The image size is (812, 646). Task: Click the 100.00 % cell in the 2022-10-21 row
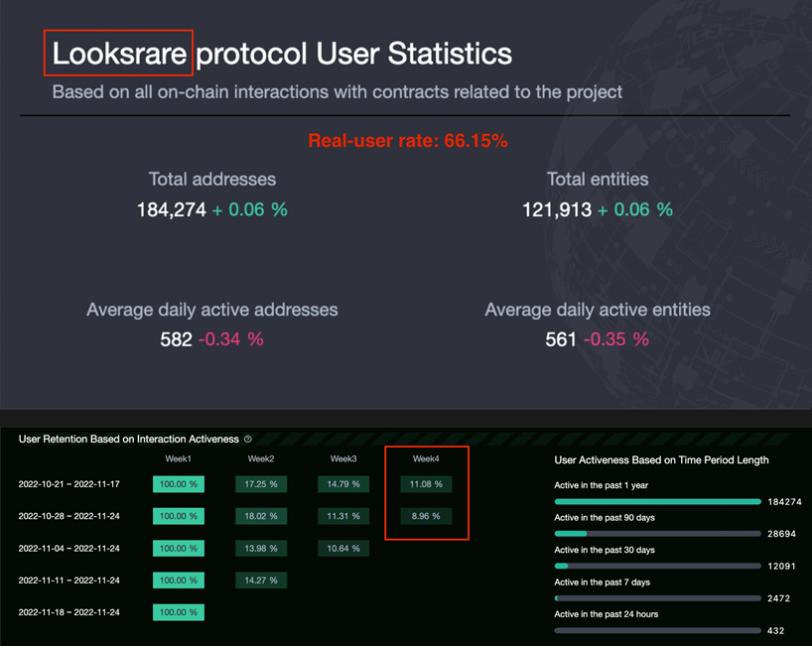pos(179,484)
